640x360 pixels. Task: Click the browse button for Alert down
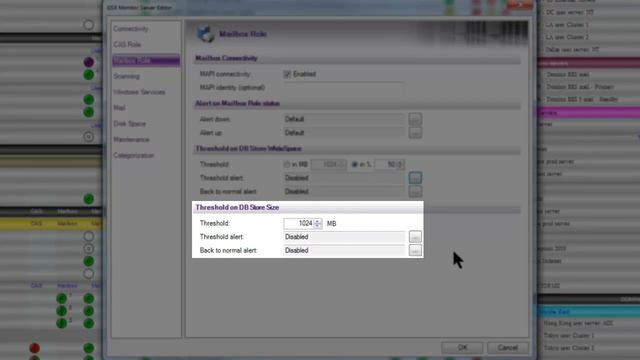click(415, 119)
